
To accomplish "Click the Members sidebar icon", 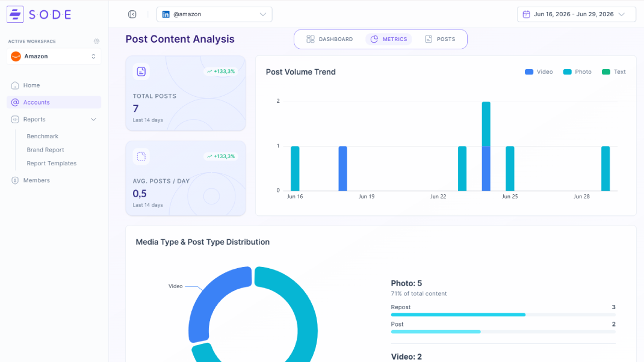I will [x=15, y=180].
